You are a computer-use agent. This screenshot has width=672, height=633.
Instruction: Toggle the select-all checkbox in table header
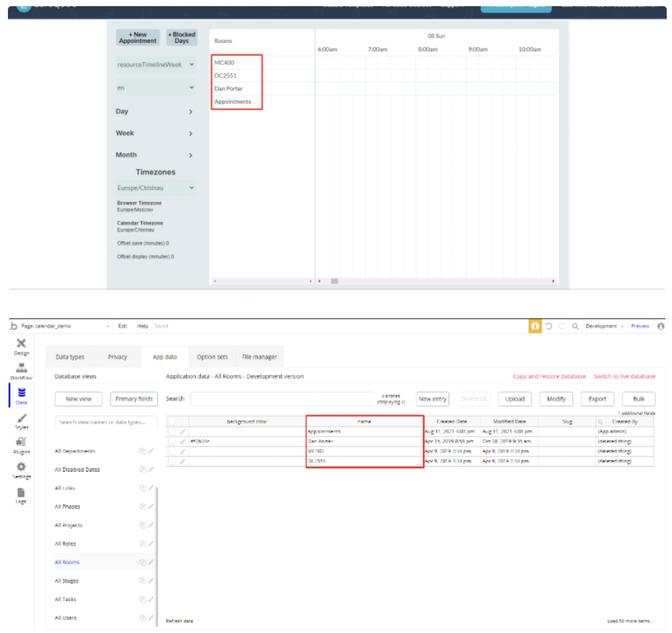coord(172,421)
